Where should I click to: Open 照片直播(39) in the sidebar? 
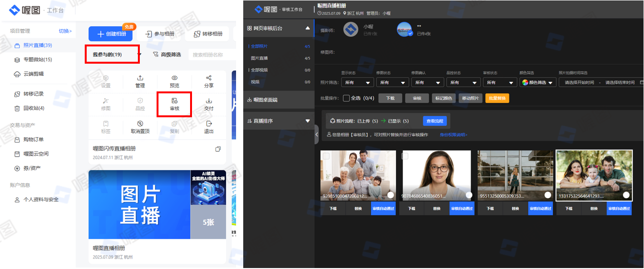coord(37,45)
